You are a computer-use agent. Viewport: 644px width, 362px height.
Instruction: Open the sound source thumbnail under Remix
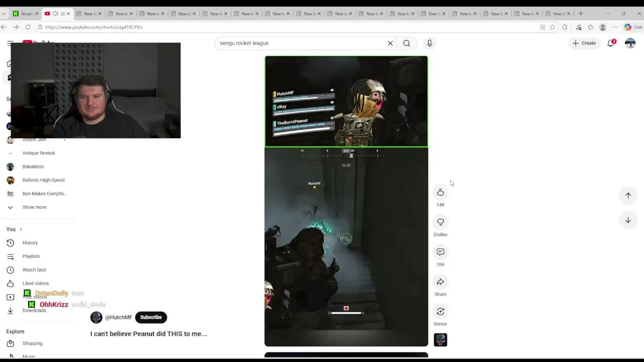click(440, 340)
